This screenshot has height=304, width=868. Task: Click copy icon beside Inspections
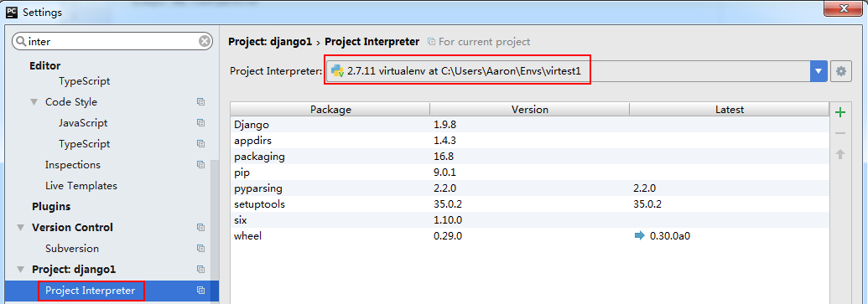[x=201, y=165]
